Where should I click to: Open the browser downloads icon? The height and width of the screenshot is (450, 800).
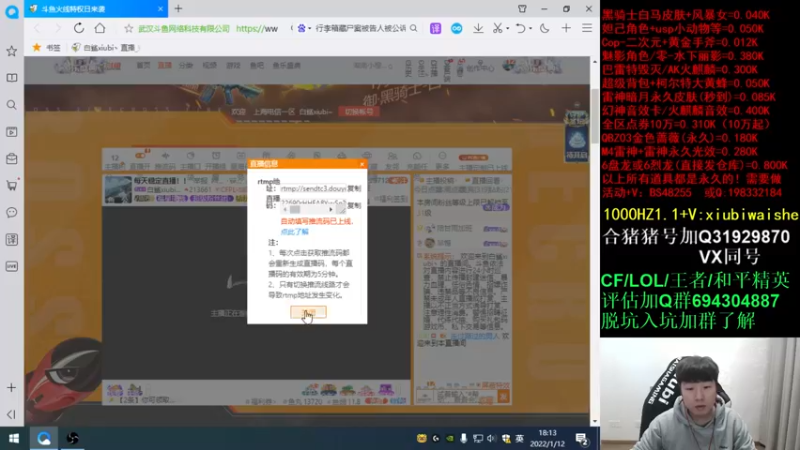tap(478, 29)
